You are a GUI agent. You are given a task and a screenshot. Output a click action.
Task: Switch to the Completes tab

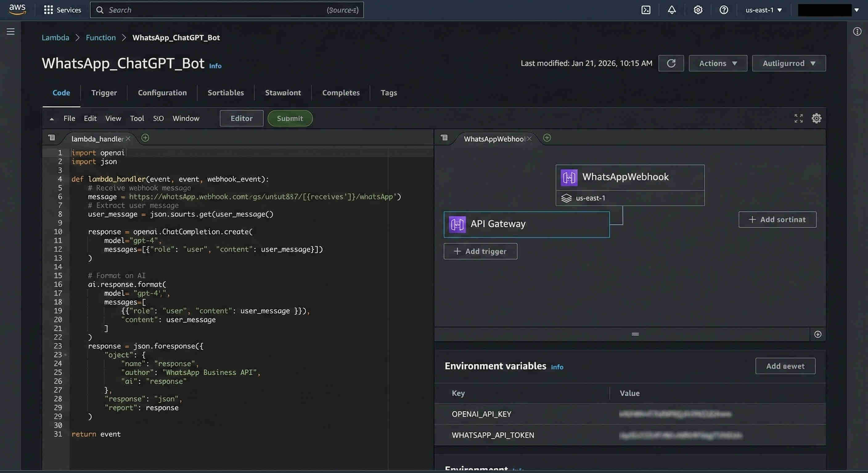point(341,93)
